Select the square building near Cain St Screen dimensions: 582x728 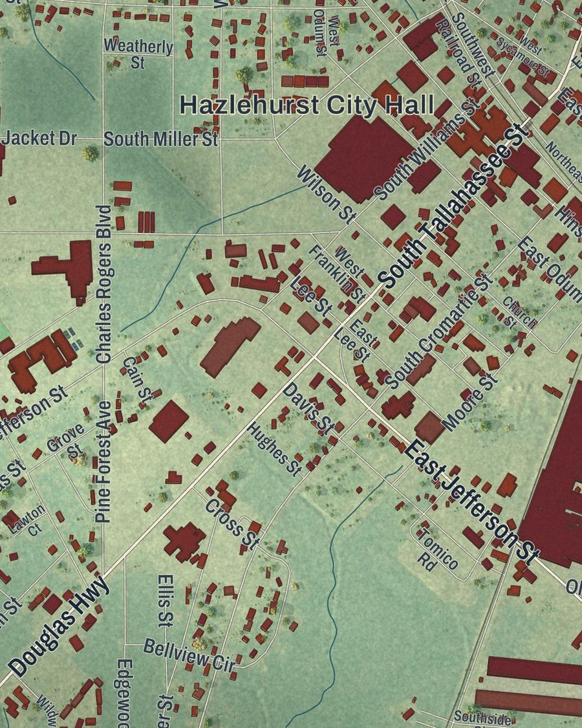pyautogui.click(x=169, y=421)
